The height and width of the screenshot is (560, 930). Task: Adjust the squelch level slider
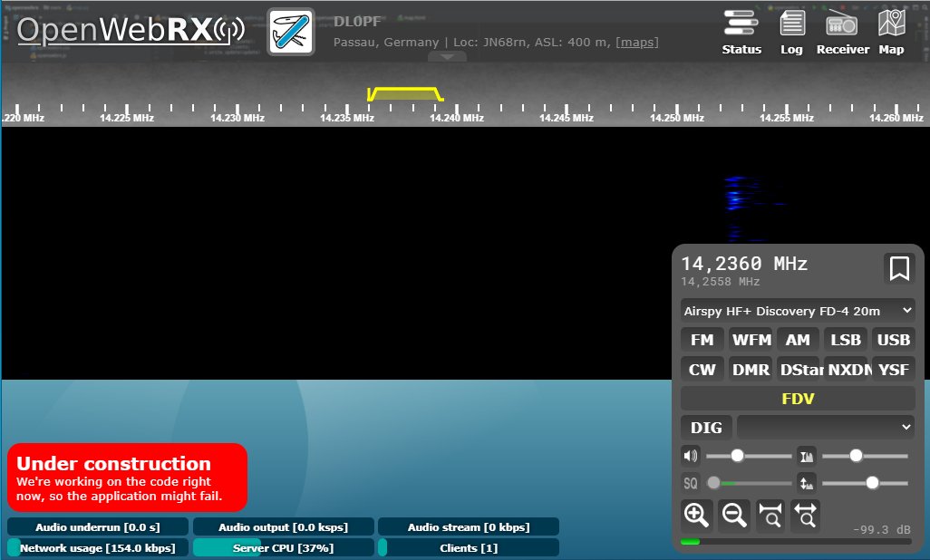(x=749, y=483)
